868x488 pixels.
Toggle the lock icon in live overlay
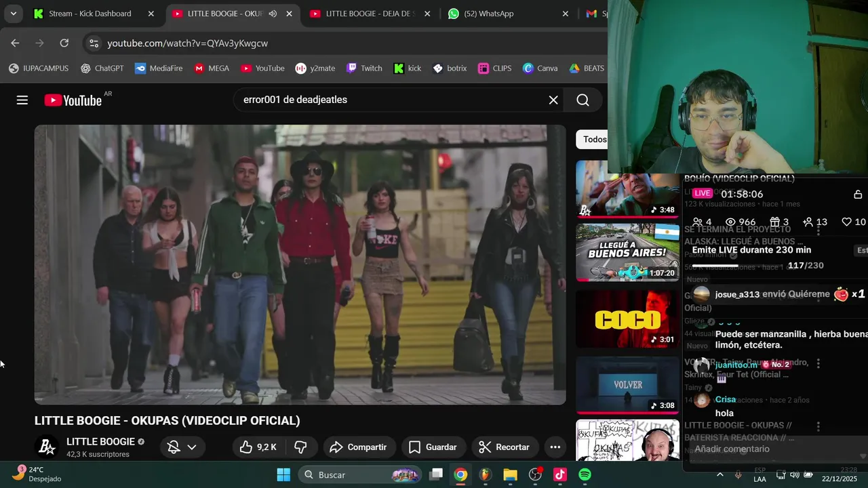point(858,195)
